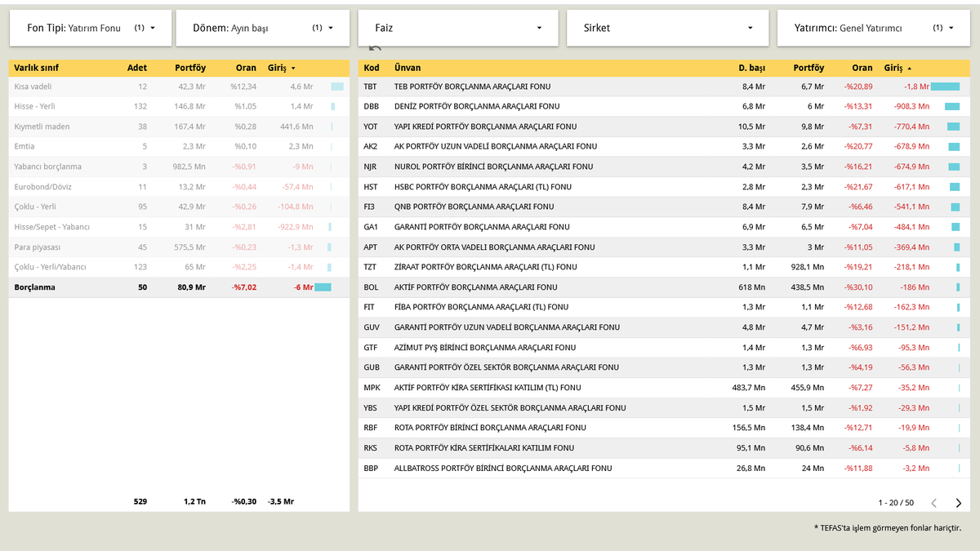Sort funds table by Ünvan header
Viewport: 980px width, 551px height.
pos(408,68)
